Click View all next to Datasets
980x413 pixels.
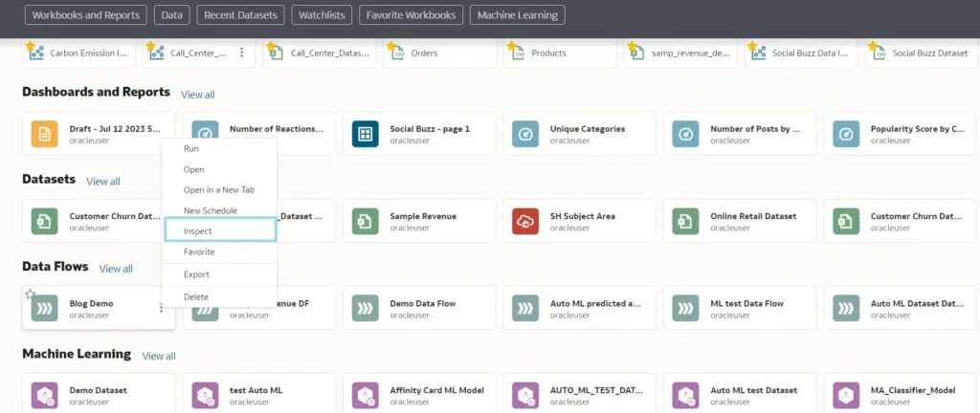[x=103, y=181]
